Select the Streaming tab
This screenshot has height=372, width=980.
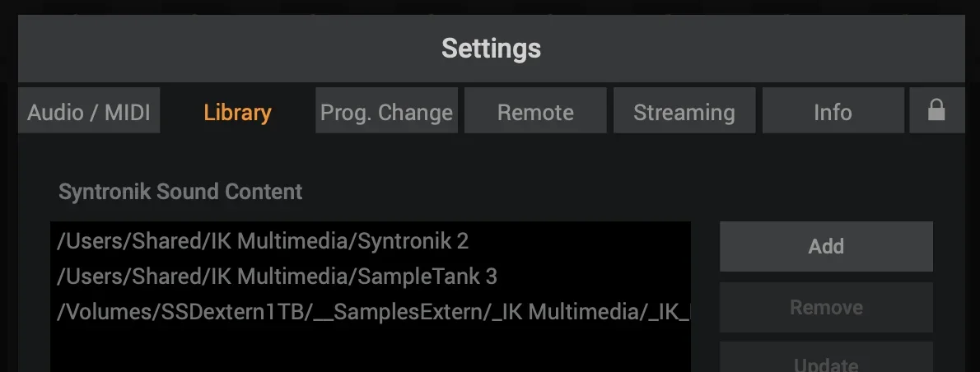point(684,112)
